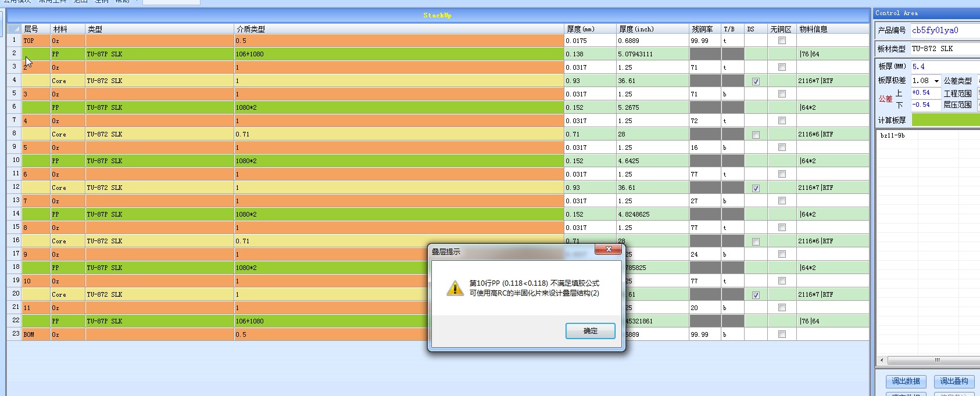Select row header 10 in the grid
The width and height of the screenshot is (980, 396).
15,160
